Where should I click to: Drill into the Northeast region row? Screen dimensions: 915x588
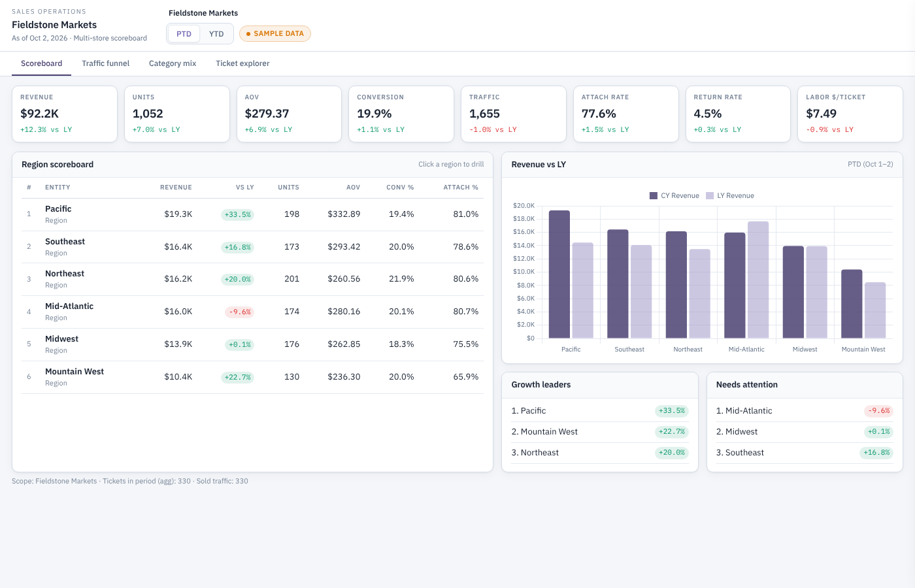coord(252,279)
